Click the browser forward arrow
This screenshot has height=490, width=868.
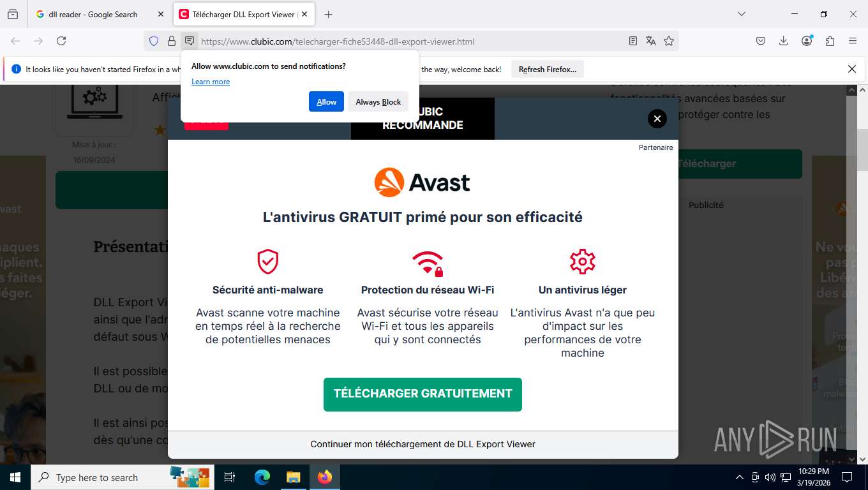(x=38, y=41)
